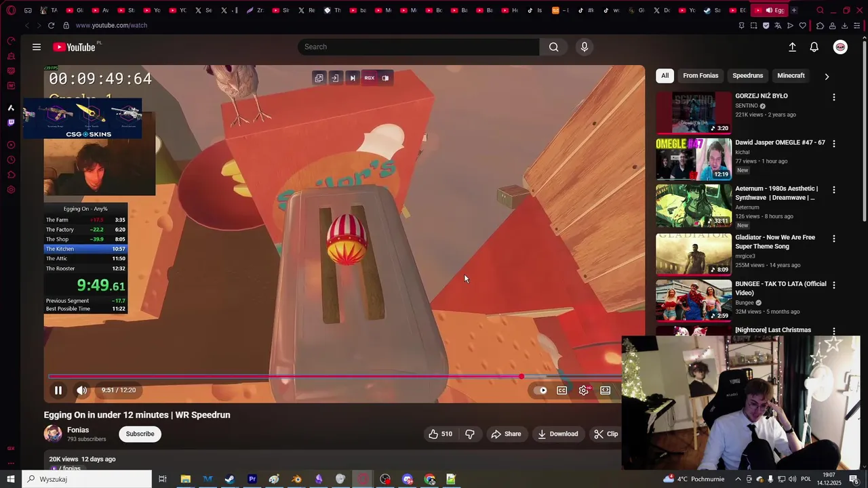Viewport: 868px width, 488px height.
Task: Open the heart bookmarks icon in toolbar
Action: pos(803,26)
